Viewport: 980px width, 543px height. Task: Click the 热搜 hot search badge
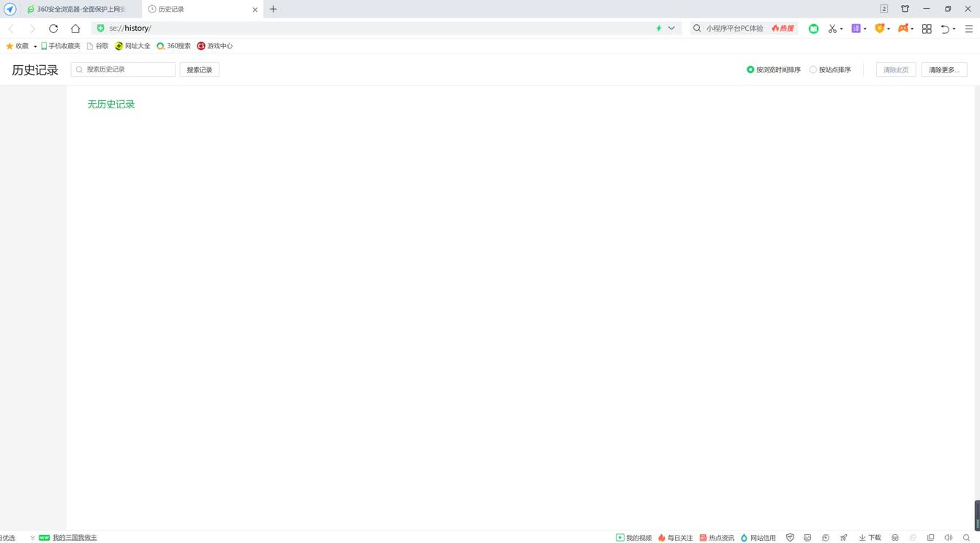tap(783, 29)
